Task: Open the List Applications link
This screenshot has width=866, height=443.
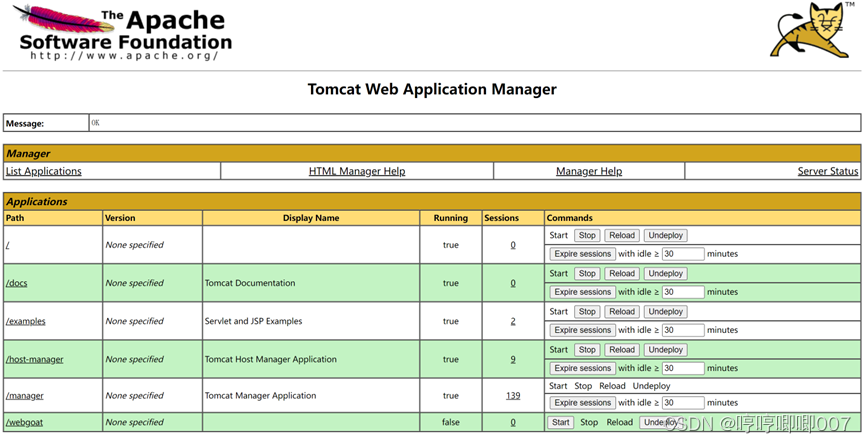Action: (44, 171)
